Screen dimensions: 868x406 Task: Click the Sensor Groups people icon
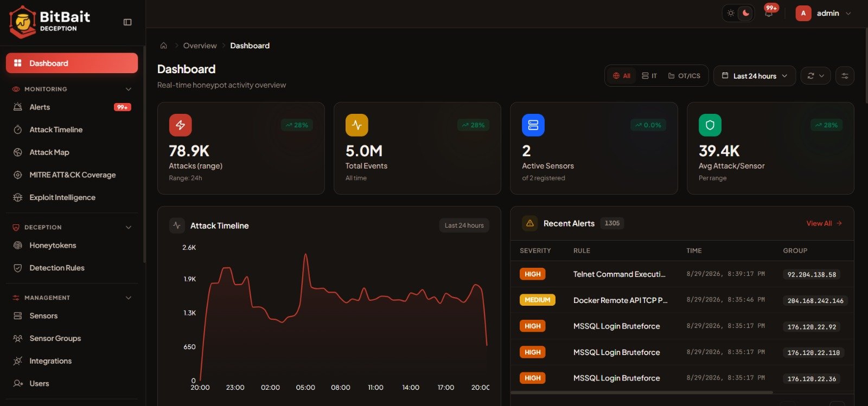coord(18,338)
